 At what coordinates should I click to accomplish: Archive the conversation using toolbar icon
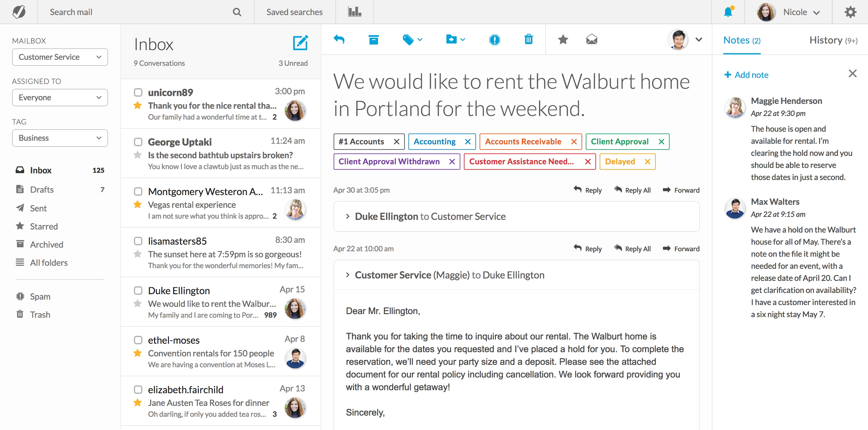pyautogui.click(x=373, y=40)
